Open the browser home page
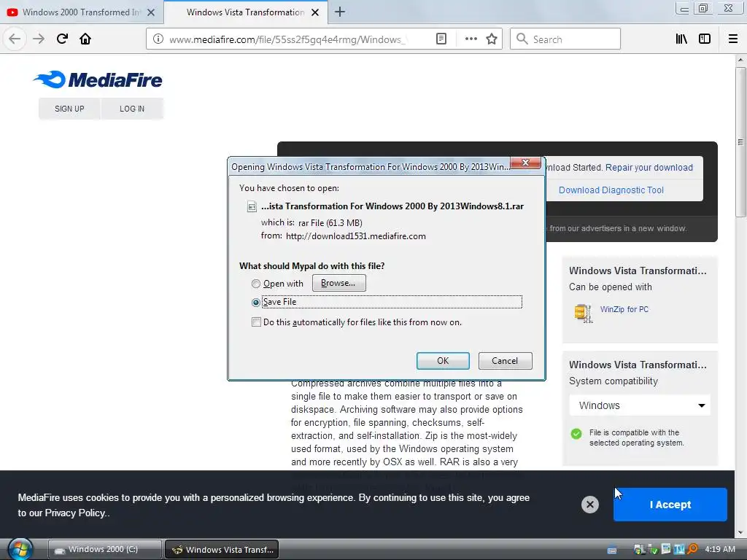The height and width of the screenshot is (560, 747). pos(85,39)
